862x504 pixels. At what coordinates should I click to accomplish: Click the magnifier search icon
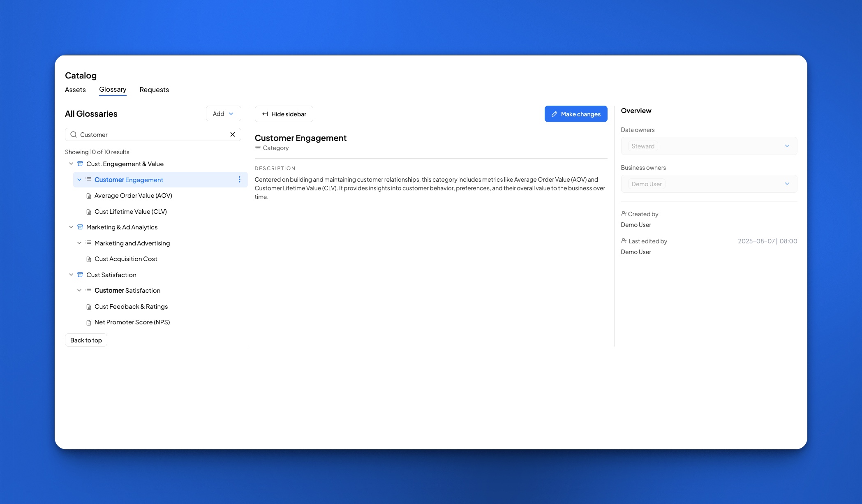(74, 134)
